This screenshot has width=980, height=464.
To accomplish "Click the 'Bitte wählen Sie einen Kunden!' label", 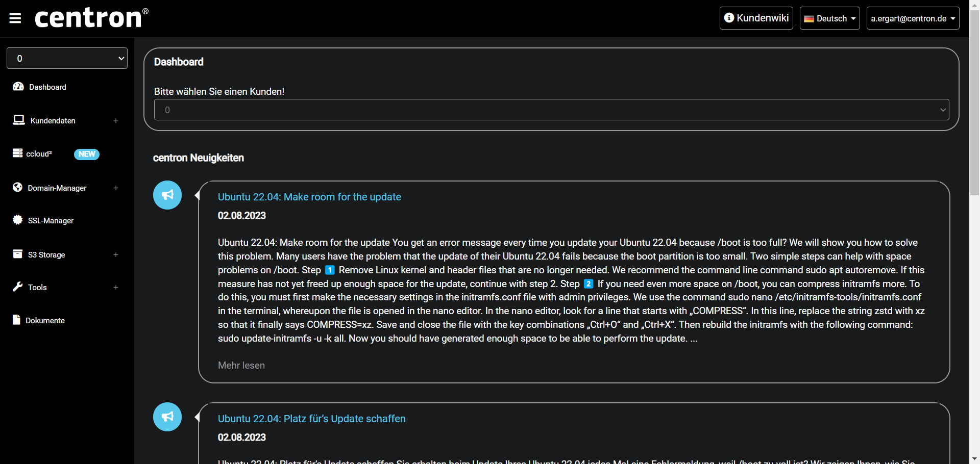I will pyautogui.click(x=219, y=91).
